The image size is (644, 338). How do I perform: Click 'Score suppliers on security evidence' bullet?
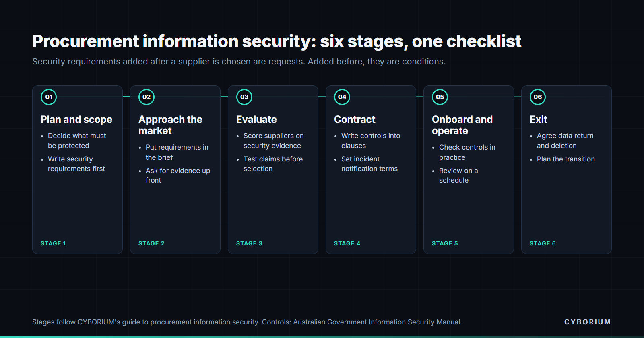[274, 141]
